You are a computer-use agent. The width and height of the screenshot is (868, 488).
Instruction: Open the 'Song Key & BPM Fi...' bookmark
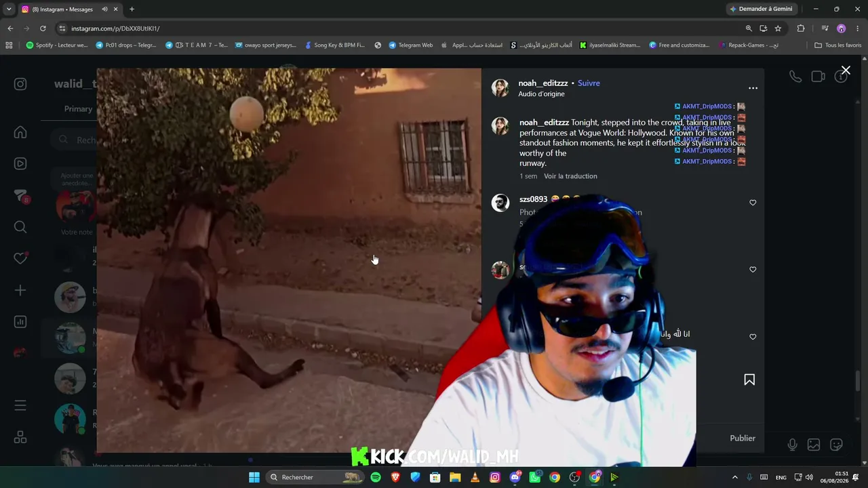pos(335,45)
